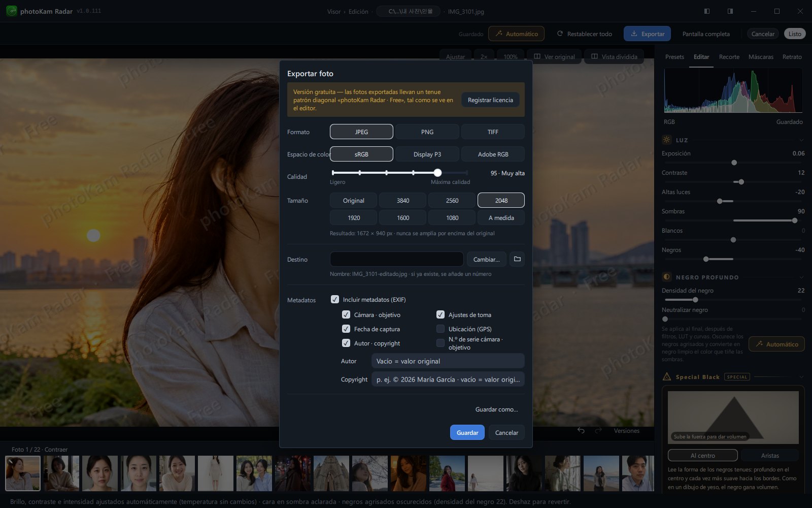812x508 pixels.
Task: Click the Autor text field
Action: tap(448, 361)
